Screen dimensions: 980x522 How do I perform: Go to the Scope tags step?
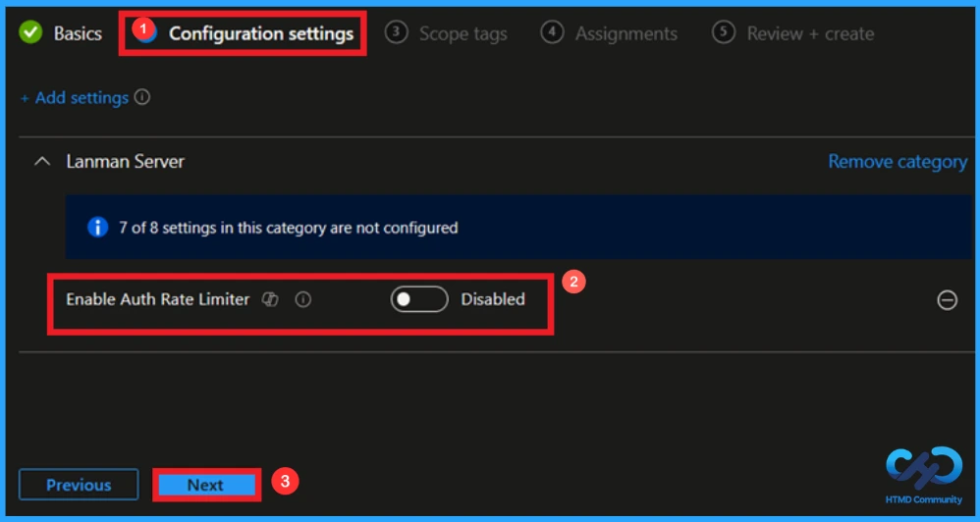click(x=463, y=33)
